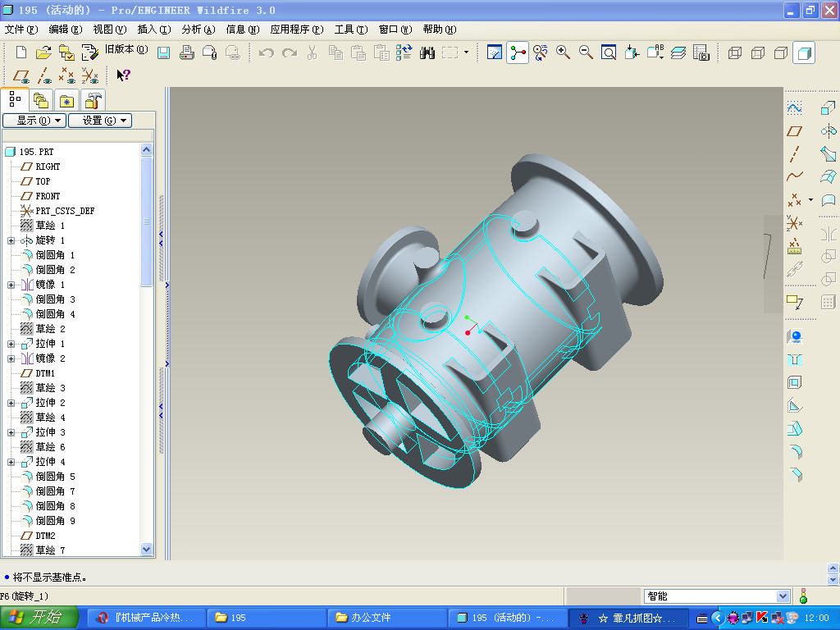Toggle datum planes display
The width and height of the screenshot is (840, 630).
click(21, 75)
